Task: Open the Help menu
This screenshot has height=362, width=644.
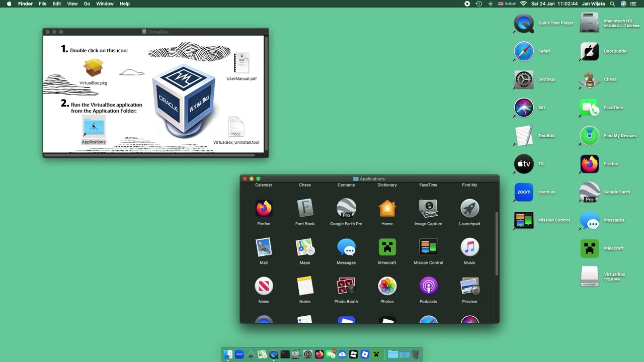Action: pos(125,4)
